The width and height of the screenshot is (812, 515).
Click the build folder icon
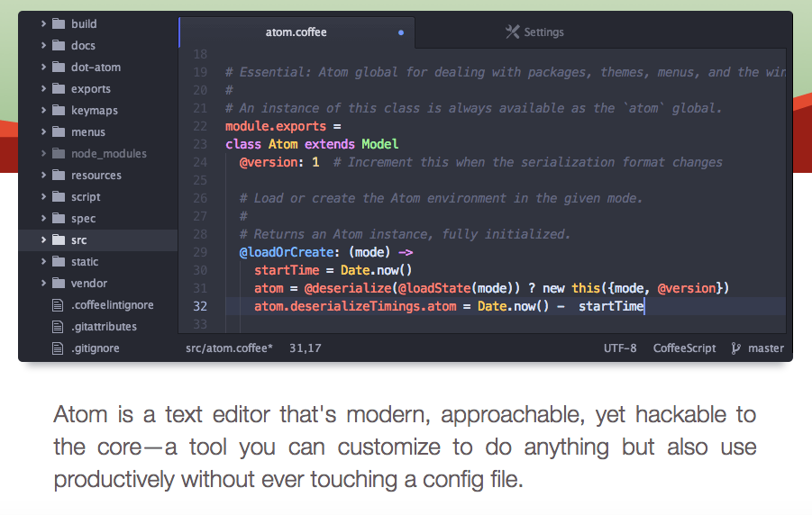[59, 23]
